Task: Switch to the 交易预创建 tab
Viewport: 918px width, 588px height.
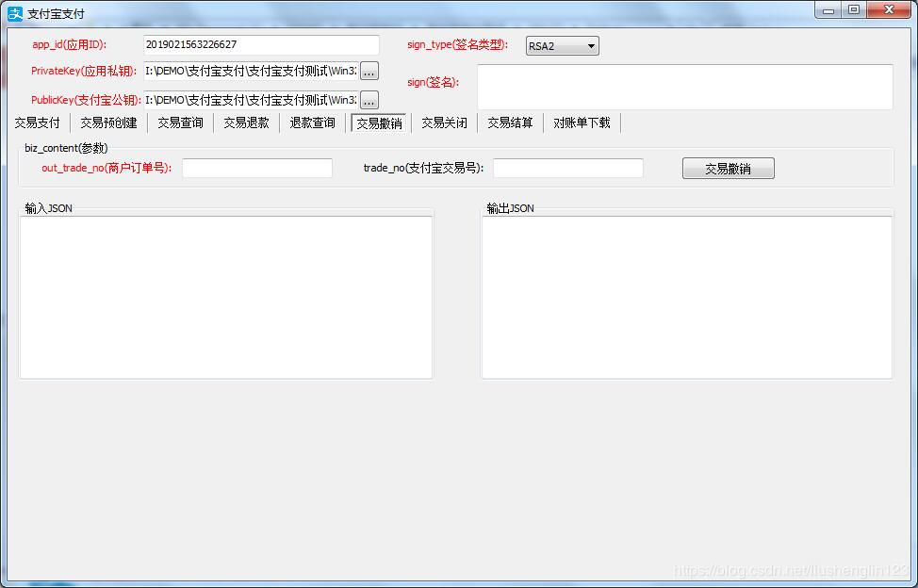Action: coord(108,122)
